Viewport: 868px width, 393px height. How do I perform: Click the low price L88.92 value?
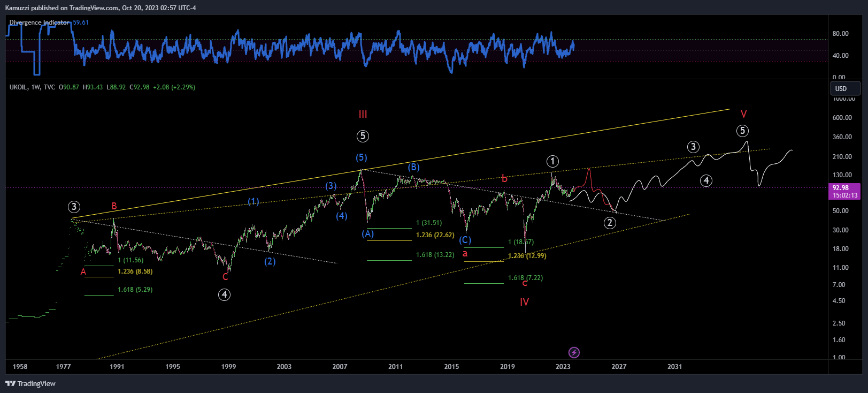pyautogui.click(x=116, y=87)
